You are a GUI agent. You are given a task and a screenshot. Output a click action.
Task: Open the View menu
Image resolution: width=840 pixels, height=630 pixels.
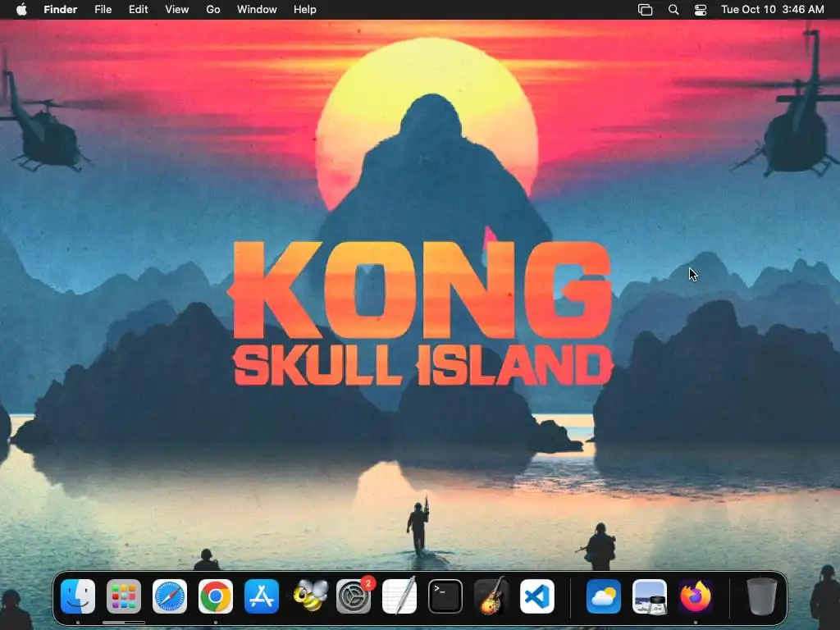[x=177, y=10]
